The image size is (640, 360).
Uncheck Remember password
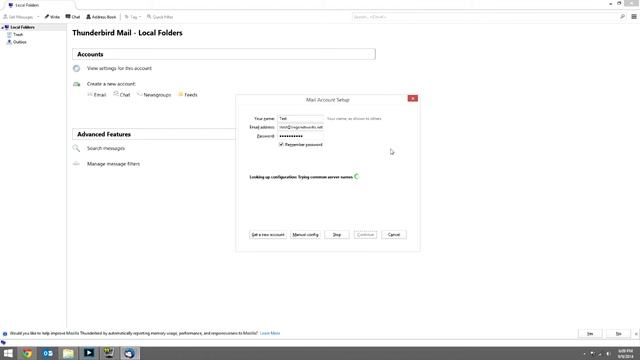point(281,144)
